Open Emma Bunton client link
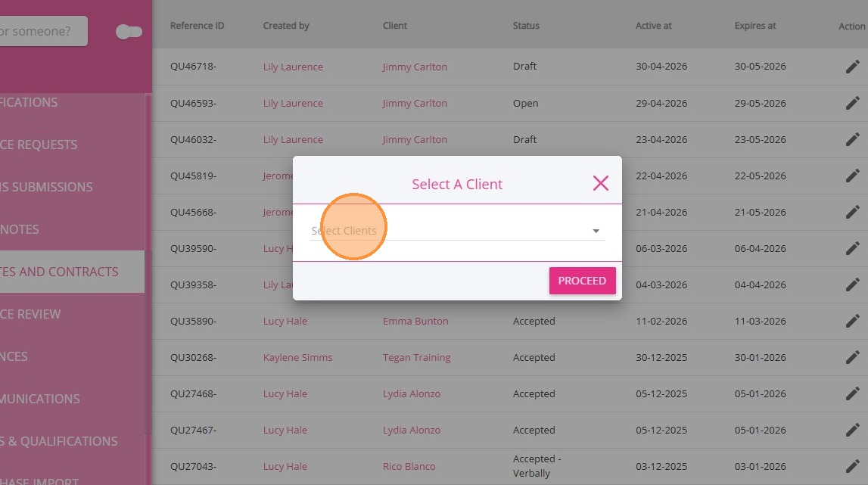This screenshot has width=868, height=485. click(x=415, y=321)
